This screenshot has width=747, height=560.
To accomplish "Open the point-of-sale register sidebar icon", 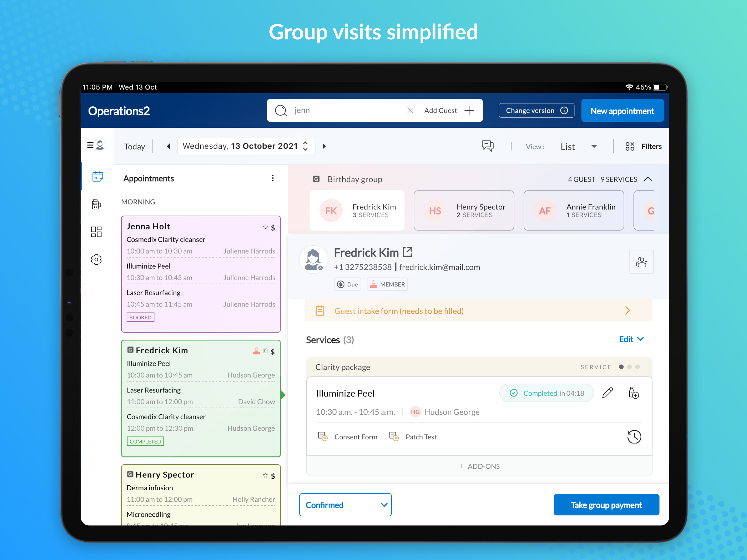I will click(x=96, y=204).
